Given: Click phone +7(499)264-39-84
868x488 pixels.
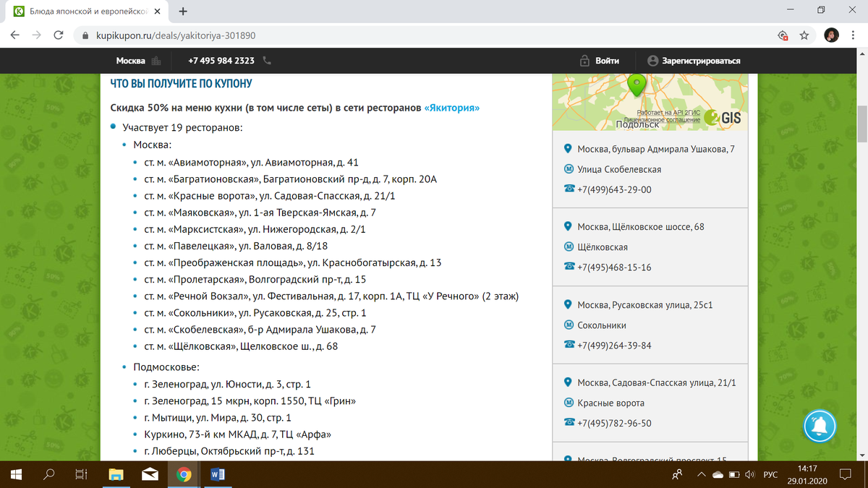Looking at the screenshot, I should tap(614, 346).
